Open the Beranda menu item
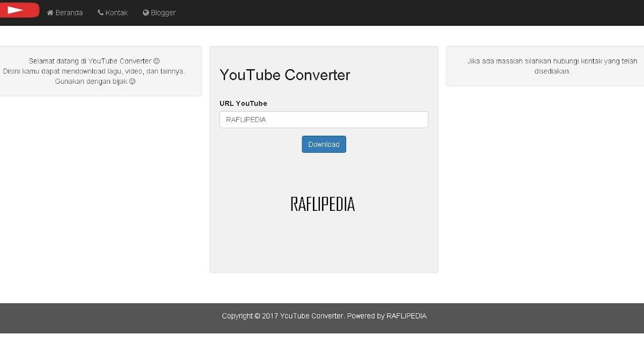This screenshot has width=644, height=338. 65,12
